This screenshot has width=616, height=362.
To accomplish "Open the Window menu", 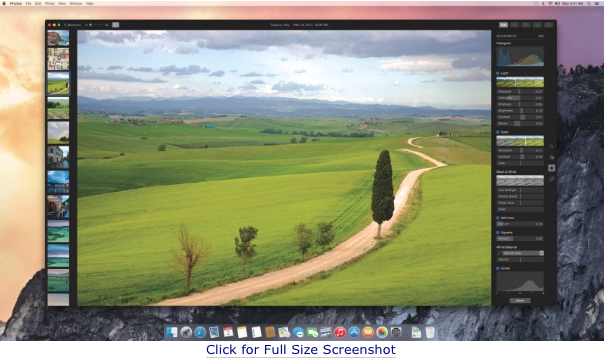I will point(76,3).
